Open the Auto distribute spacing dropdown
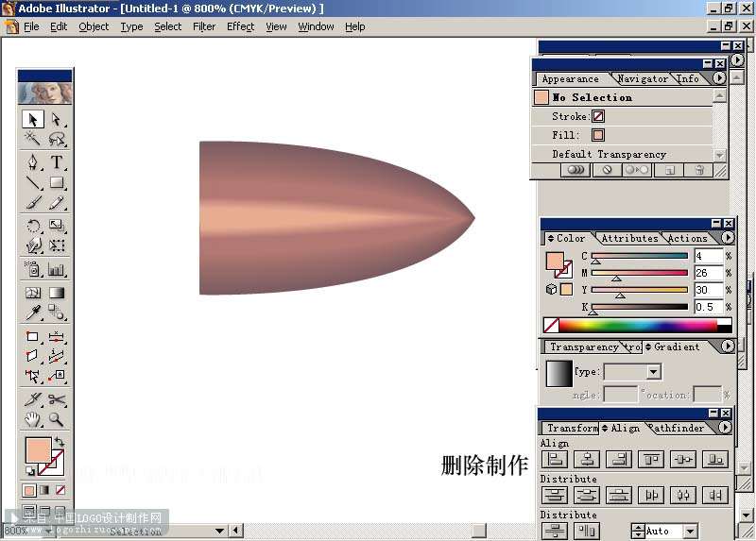The image size is (756, 541). (x=691, y=531)
